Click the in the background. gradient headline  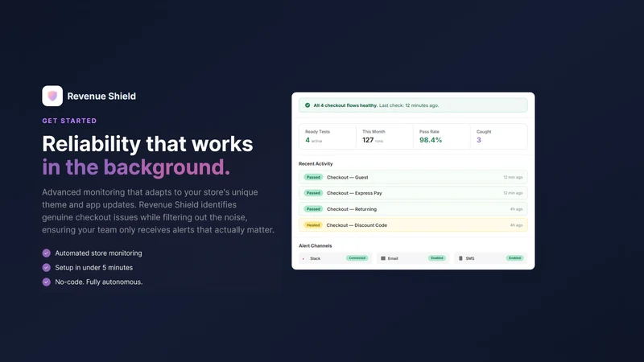pos(136,167)
